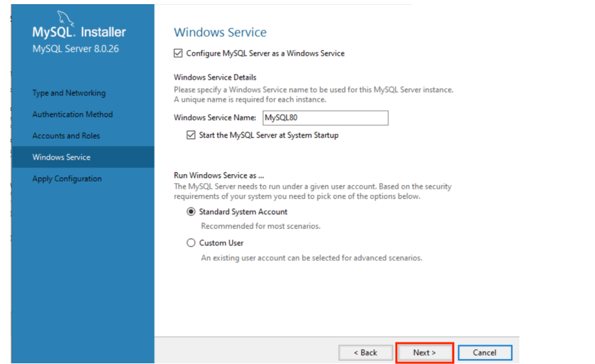
Task: Click the Windows Service page heading
Action: click(220, 33)
